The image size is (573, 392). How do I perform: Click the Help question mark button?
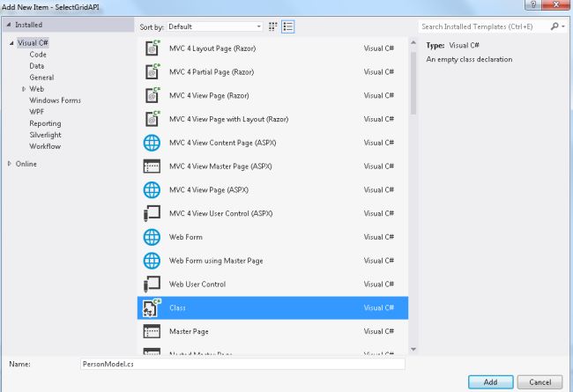pyautogui.click(x=533, y=4)
